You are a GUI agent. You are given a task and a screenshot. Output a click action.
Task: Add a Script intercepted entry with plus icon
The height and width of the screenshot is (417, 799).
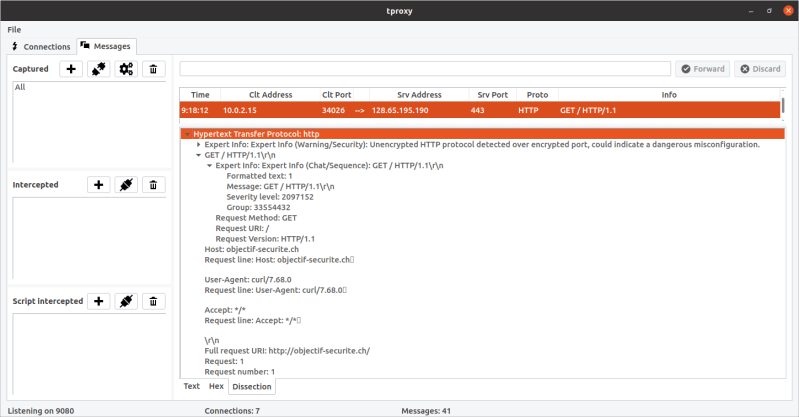[98, 301]
